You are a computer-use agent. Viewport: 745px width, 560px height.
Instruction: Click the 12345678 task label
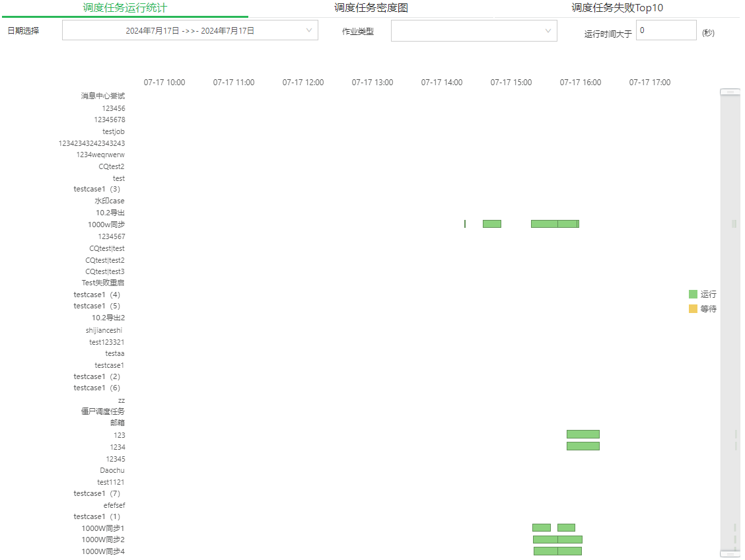[110, 120]
